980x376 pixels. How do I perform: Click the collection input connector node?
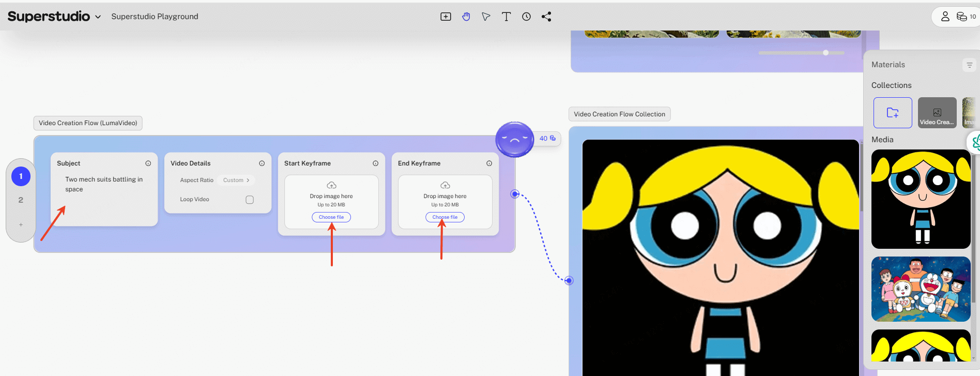(x=569, y=280)
